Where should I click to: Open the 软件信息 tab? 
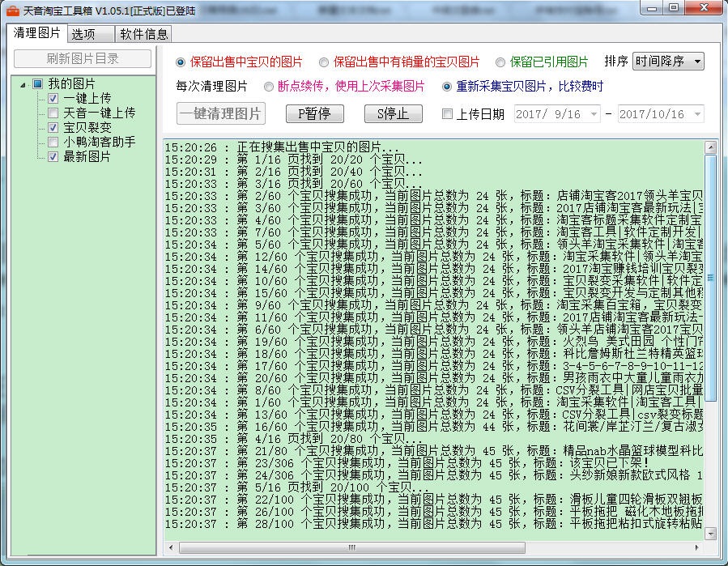tap(143, 34)
